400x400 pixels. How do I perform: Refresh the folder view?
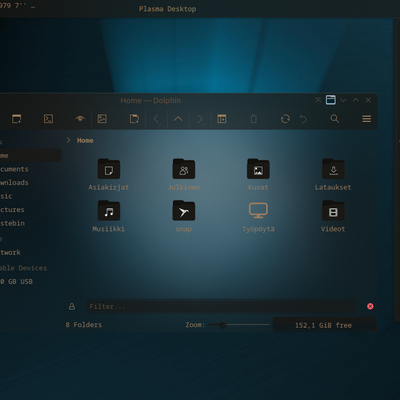(285, 119)
